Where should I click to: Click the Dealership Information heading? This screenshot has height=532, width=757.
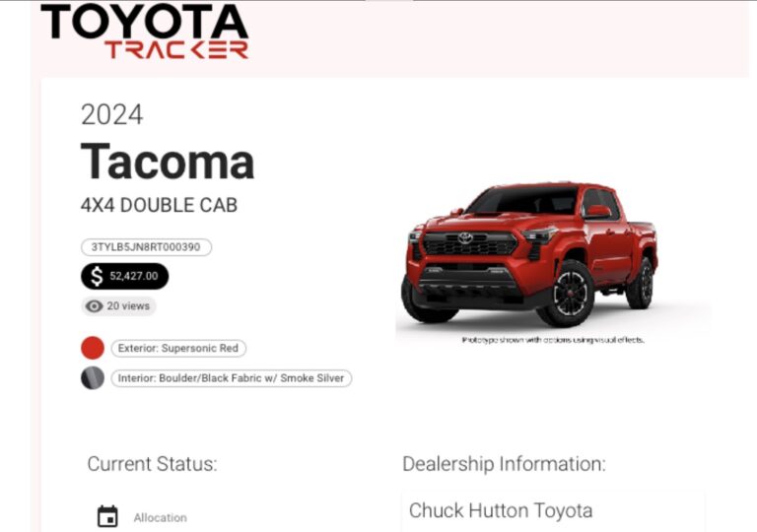pos(504,464)
